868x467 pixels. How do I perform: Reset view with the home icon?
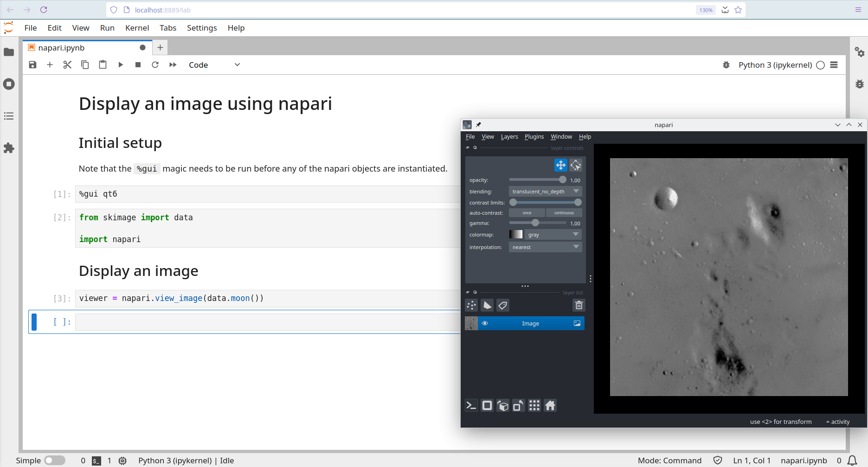click(x=550, y=406)
